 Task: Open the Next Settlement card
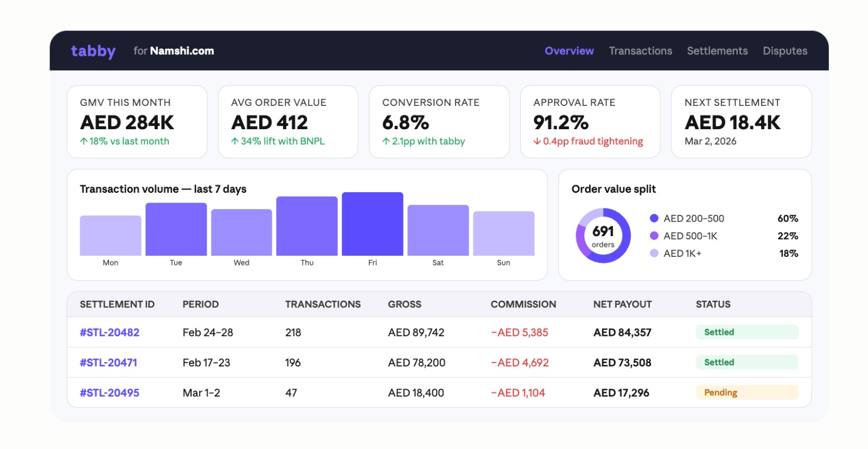[741, 122]
